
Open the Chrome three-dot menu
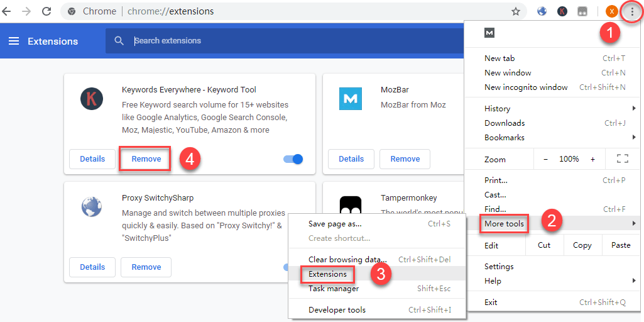[632, 11]
